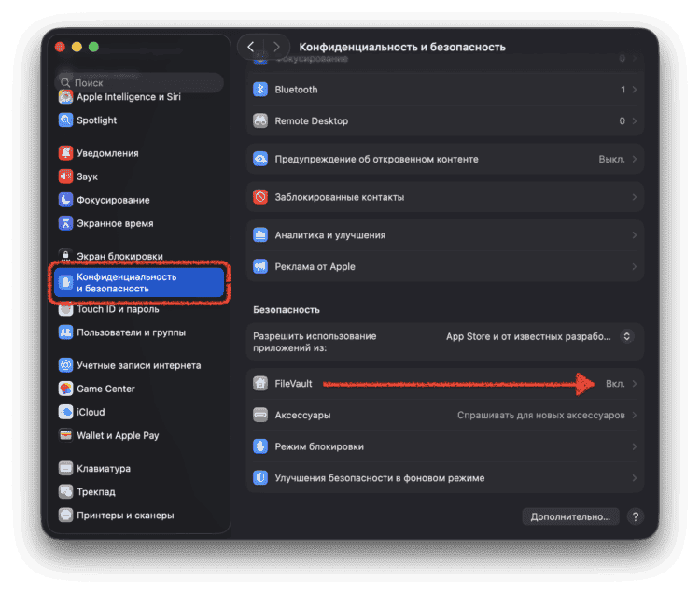Go back with the left arrow button
Viewport: 700px width, 594px height.
pos(251,47)
